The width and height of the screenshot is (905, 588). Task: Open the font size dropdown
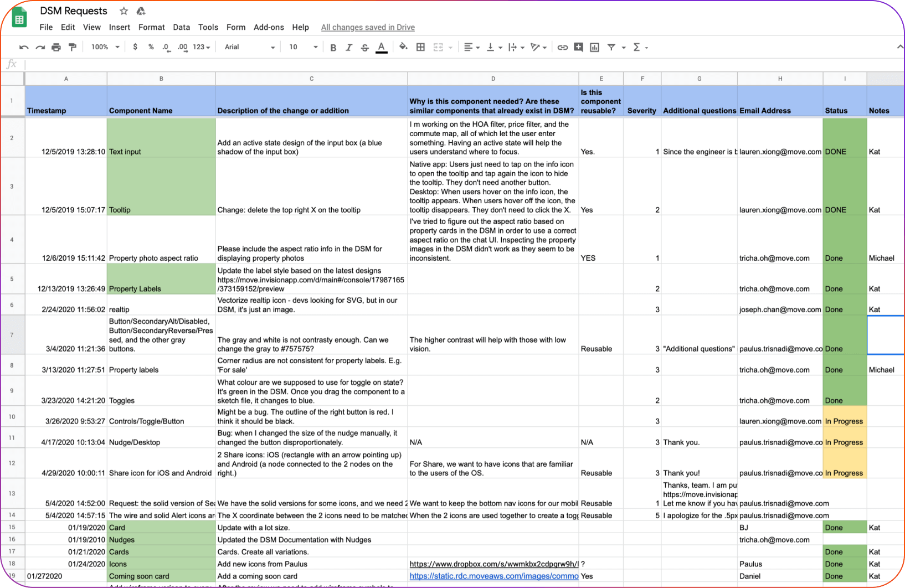pos(303,48)
